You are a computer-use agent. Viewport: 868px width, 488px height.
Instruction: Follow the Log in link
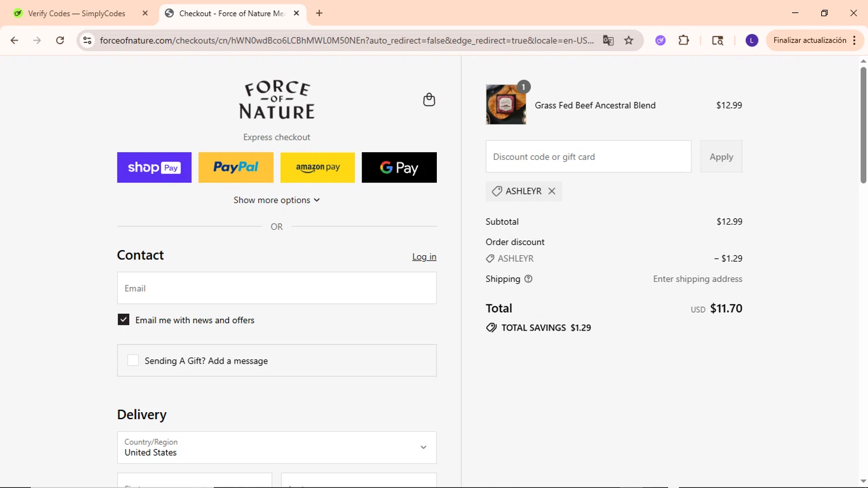pyautogui.click(x=424, y=256)
